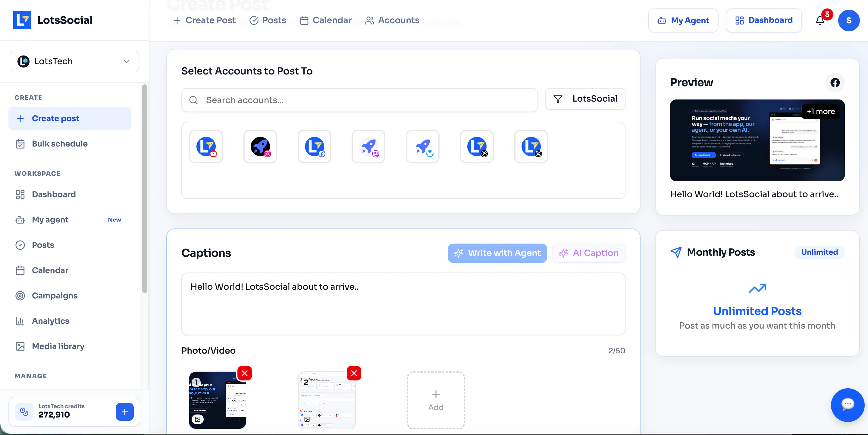Click Write with Agent button
Image resolution: width=868 pixels, height=435 pixels.
497,253
